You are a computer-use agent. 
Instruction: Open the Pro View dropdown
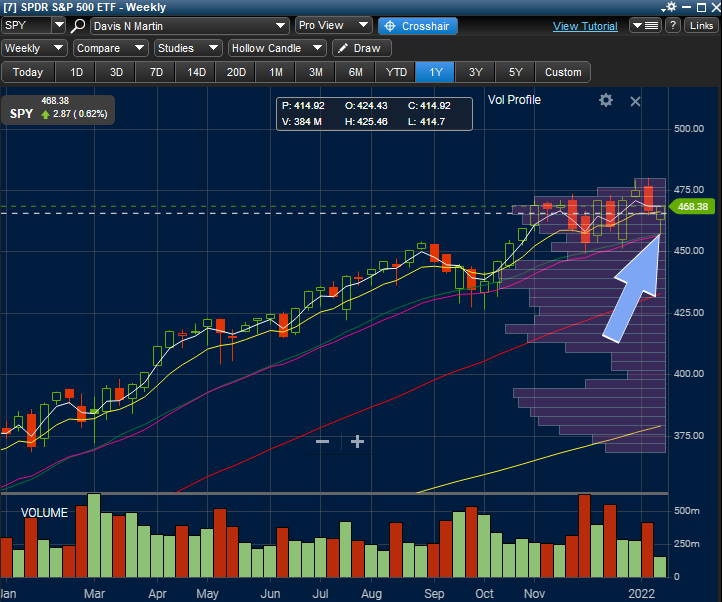point(333,25)
